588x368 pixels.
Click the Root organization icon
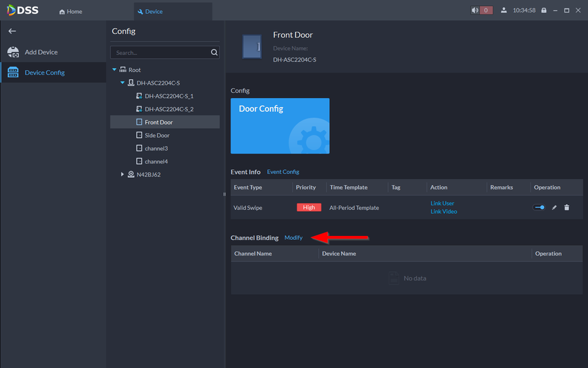[123, 69]
